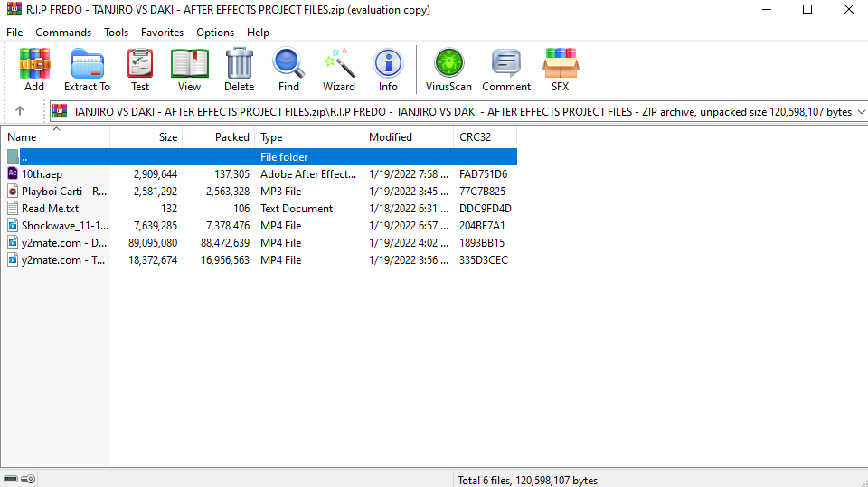Open the View file tool
The width and height of the screenshot is (868, 487).
[x=189, y=63]
